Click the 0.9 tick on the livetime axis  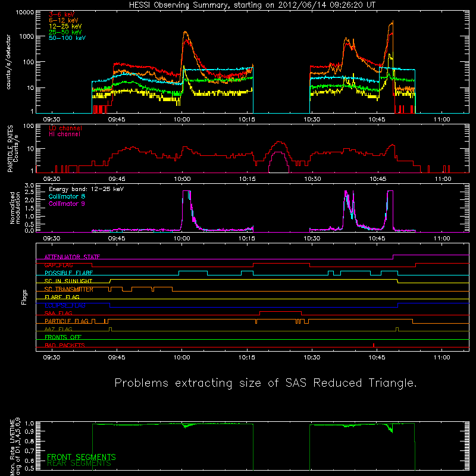pos(30,431)
